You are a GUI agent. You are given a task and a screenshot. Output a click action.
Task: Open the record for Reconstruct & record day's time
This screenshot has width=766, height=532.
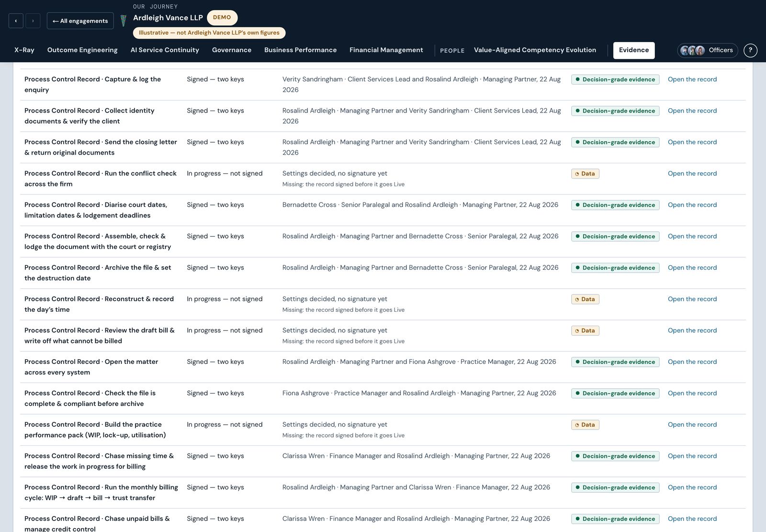(x=692, y=299)
